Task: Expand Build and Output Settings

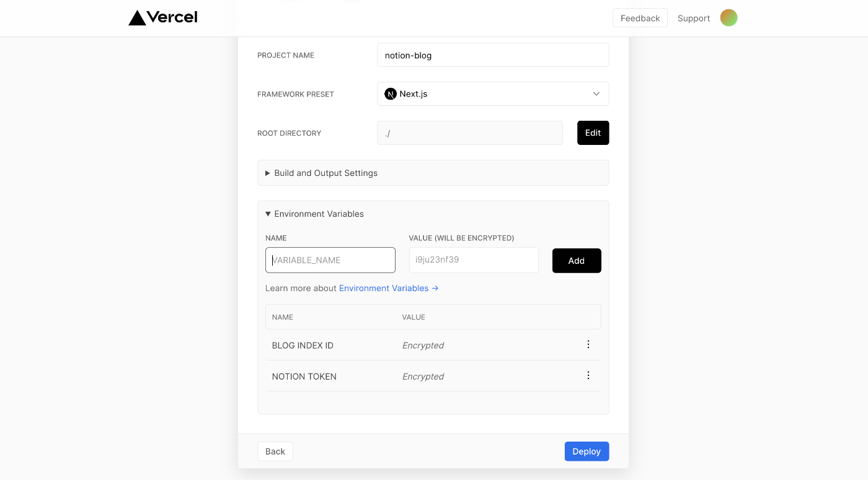Action: tap(325, 173)
